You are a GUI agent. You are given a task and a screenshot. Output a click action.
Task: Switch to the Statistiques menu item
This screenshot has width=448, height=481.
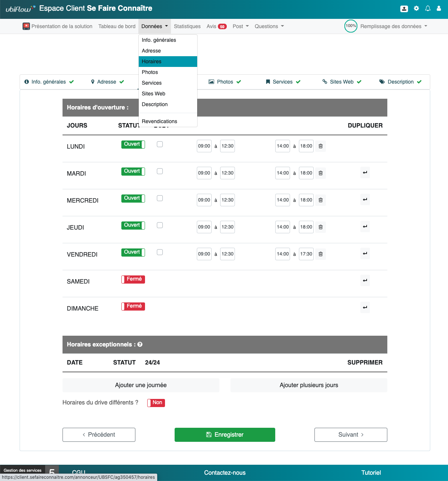point(187,26)
